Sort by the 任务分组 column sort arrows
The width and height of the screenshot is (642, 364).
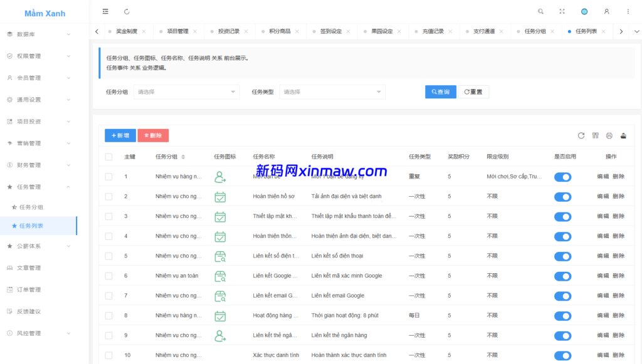(x=183, y=157)
